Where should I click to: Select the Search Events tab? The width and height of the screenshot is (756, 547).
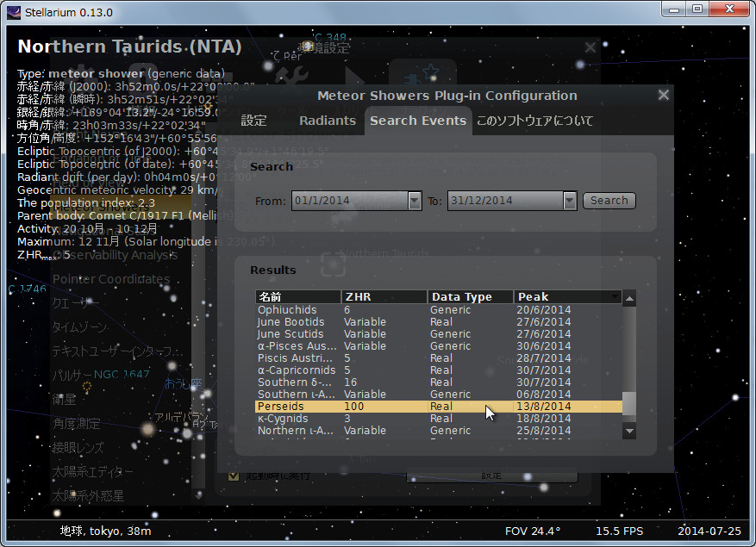(x=418, y=121)
